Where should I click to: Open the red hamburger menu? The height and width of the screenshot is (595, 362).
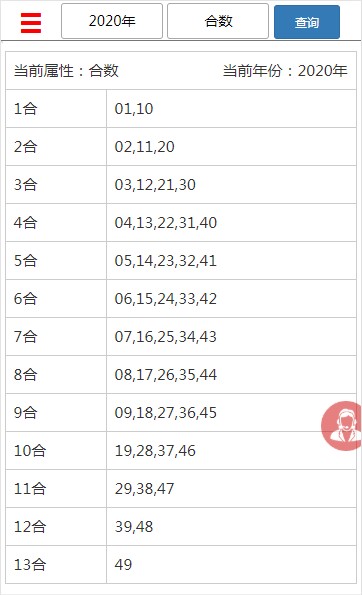[31, 23]
